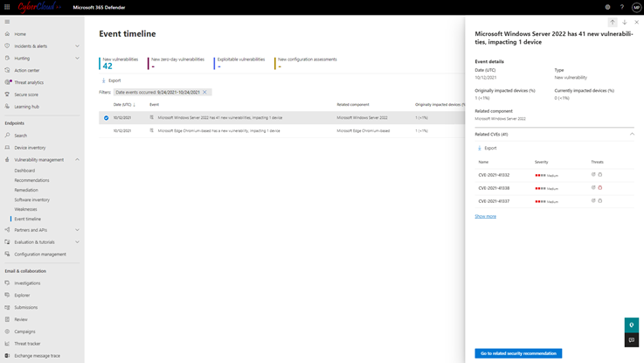Expand Incidents & alerts navigation group
Screen dimensions: 644x363
[x=77, y=46]
